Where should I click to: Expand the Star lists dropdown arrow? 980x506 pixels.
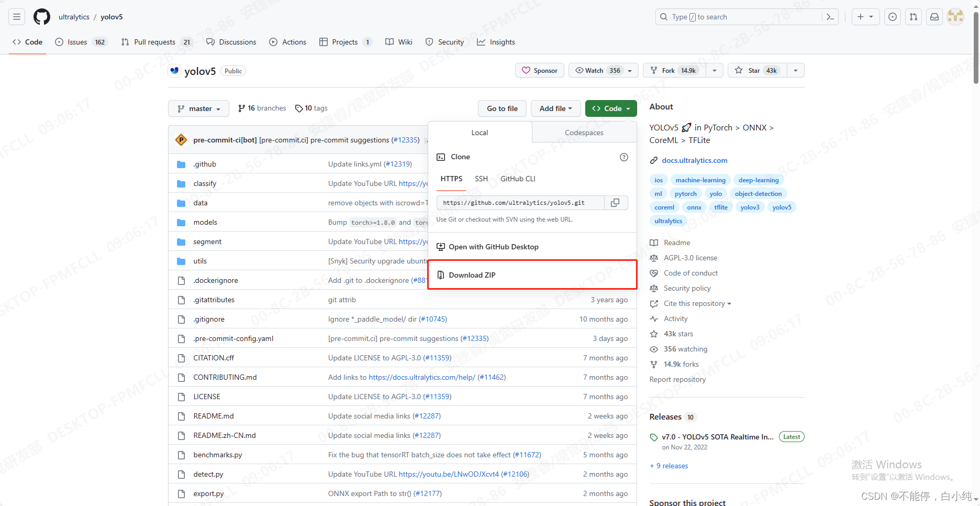tap(796, 71)
